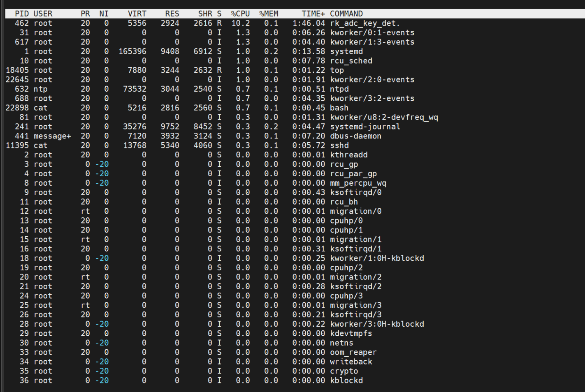Click the mm_percpu_wq command entry
585x392 pixels.
pyautogui.click(x=358, y=183)
